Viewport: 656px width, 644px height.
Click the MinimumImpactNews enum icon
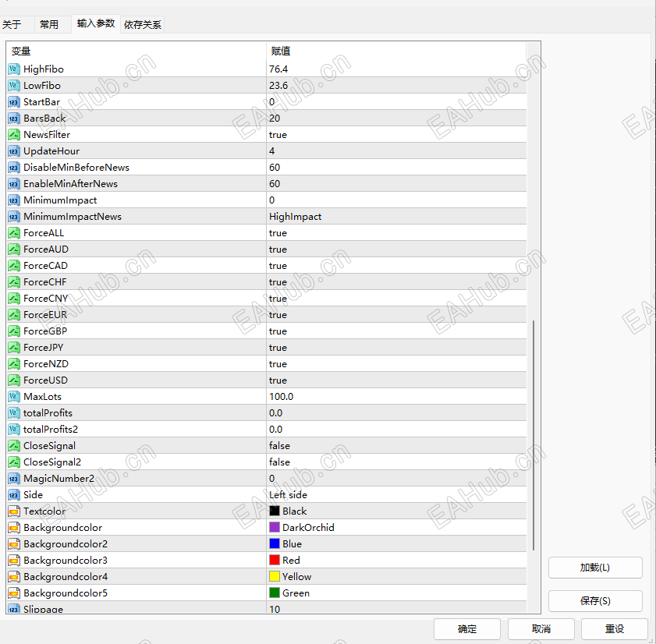14,216
